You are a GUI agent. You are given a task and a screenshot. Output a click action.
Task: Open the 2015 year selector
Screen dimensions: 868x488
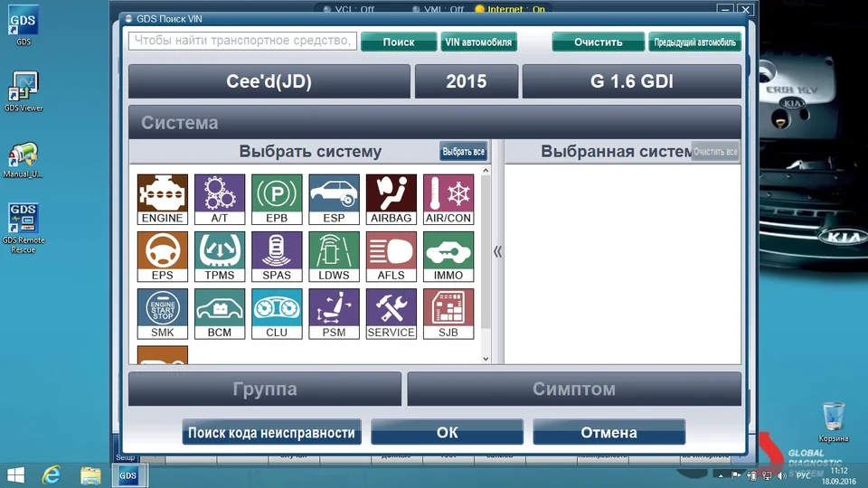[467, 81]
